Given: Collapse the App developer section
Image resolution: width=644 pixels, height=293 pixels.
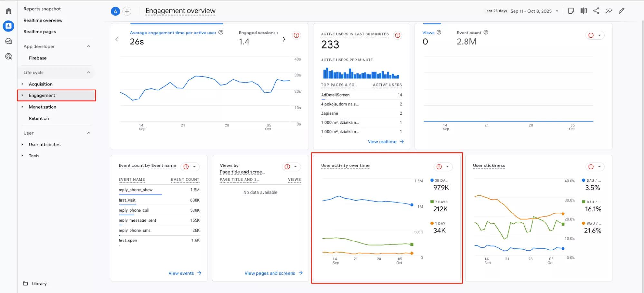Looking at the screenshot, I should pos(89,46).
